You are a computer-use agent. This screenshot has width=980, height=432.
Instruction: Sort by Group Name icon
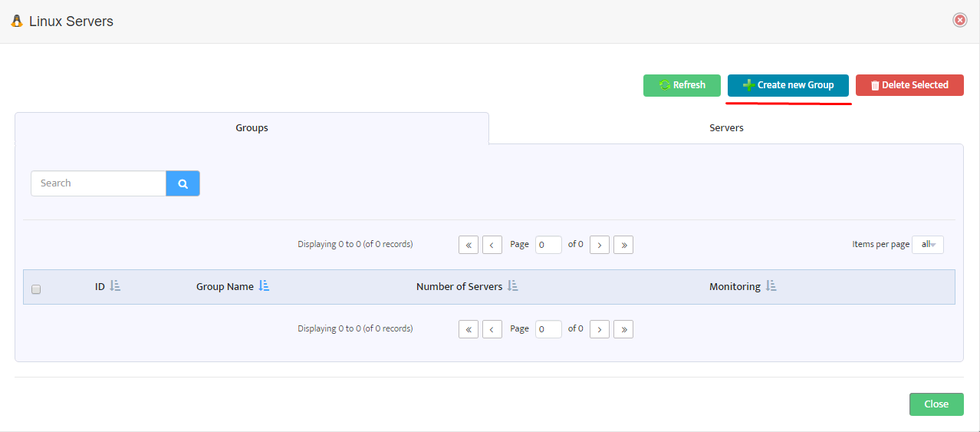pos(264,285)
